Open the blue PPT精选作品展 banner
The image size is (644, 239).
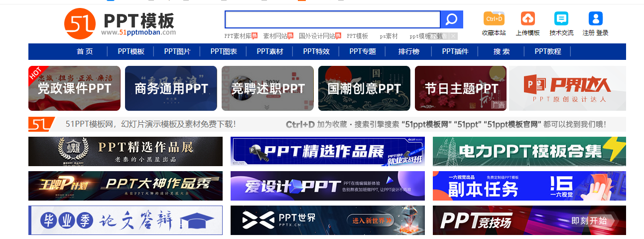[x=328, y=151]
